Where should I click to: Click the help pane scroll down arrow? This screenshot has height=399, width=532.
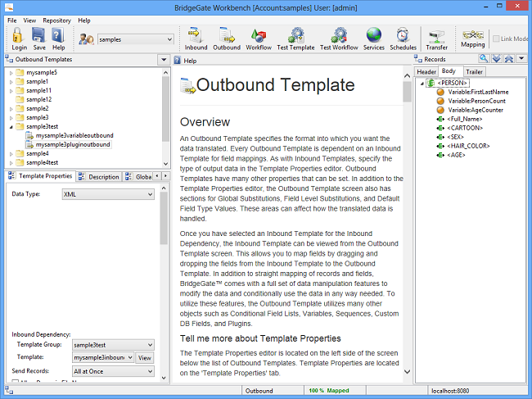pyautogui.click(x=407, y=372)
